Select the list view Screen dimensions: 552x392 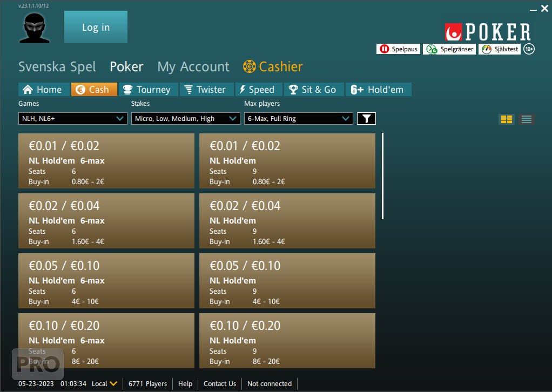[527, 119]
